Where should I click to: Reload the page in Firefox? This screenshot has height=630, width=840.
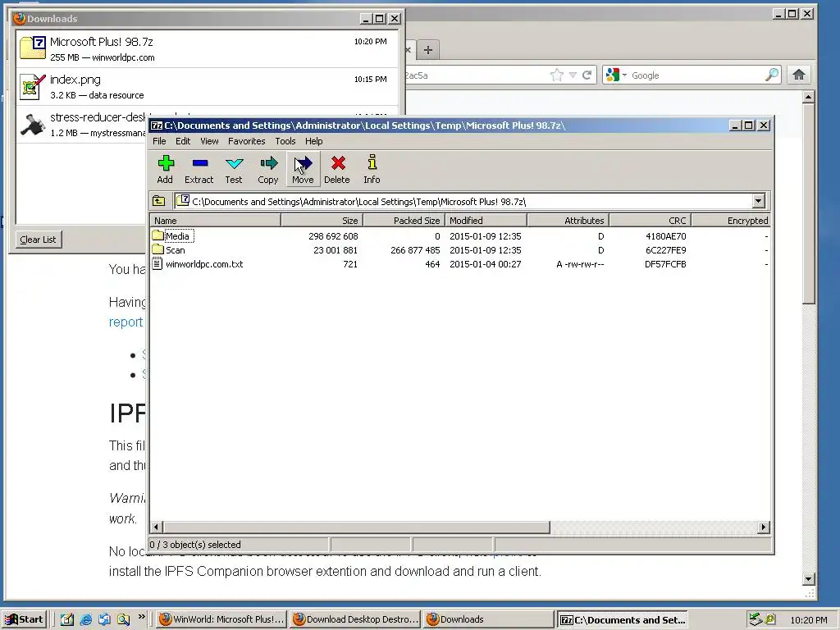587,75
